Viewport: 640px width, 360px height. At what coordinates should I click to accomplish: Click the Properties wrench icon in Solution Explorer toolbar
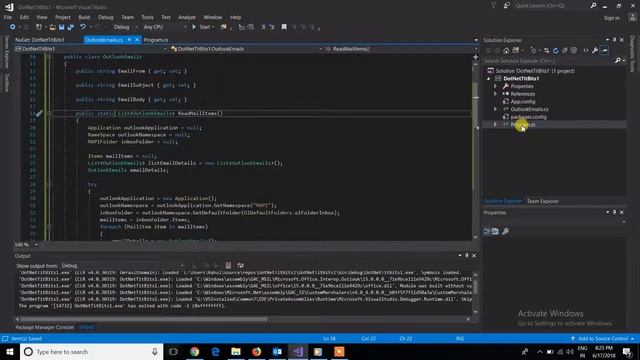pos(595,51)
